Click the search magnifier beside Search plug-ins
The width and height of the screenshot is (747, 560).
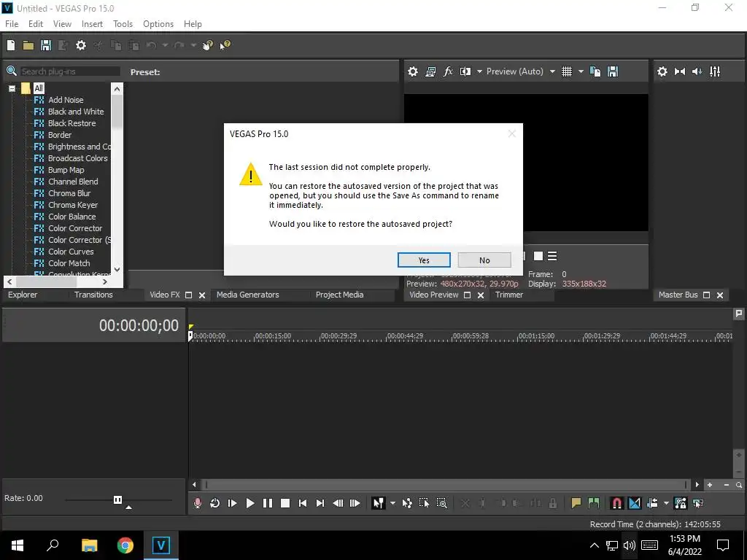pyautogui.click(x=11, y=71)
